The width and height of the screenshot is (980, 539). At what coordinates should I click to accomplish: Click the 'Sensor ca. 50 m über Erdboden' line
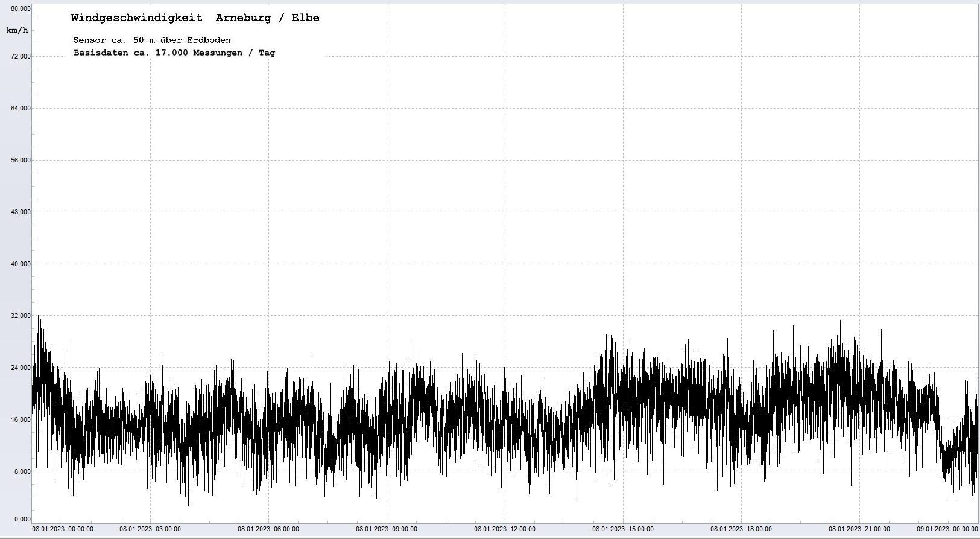pos(152,40)
